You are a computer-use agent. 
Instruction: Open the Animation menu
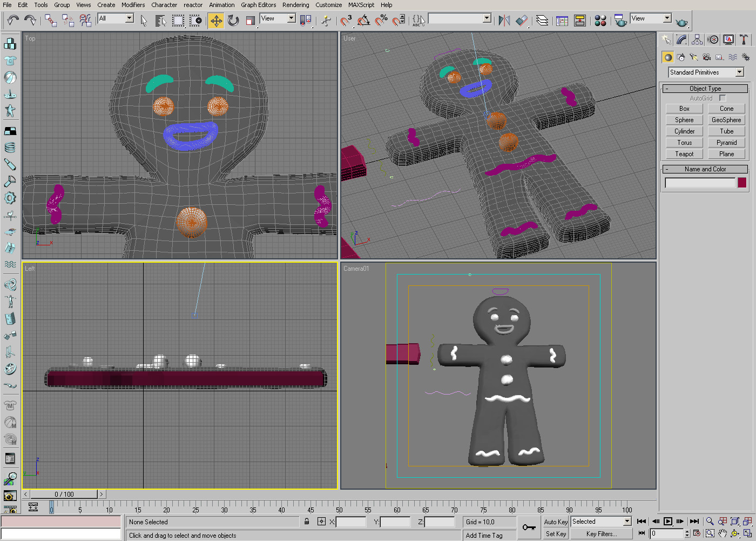click(x=222, y=5)
